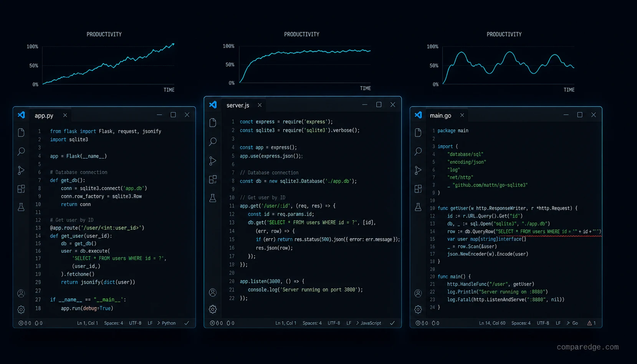Click 'package main' line in main.go
This screenshot has height=364, width=637.
pyautogui.click(x=453, y=131)
